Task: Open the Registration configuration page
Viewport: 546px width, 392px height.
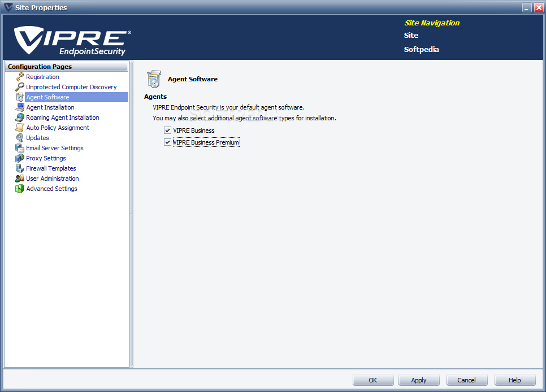Action: [x=42, y=77]
